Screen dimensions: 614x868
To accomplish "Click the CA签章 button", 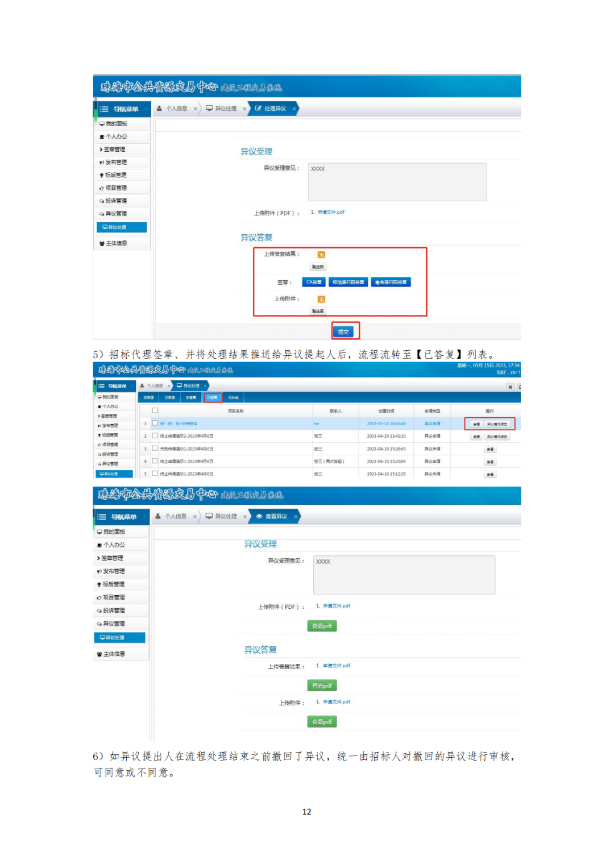I will click(314, 282).
